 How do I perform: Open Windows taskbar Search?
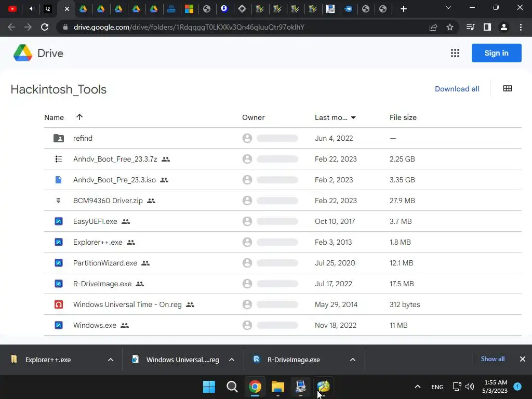pos(232,387)
